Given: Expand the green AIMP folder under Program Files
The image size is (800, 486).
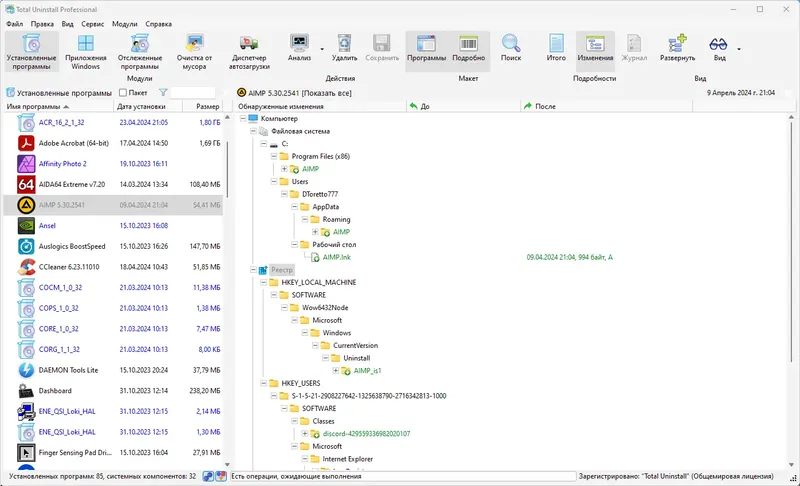Looking at the screenshot, I should pyautogui.click(x=284, y=169).
